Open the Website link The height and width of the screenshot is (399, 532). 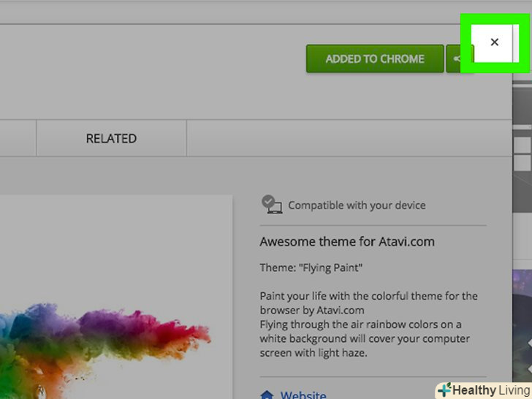303,395
